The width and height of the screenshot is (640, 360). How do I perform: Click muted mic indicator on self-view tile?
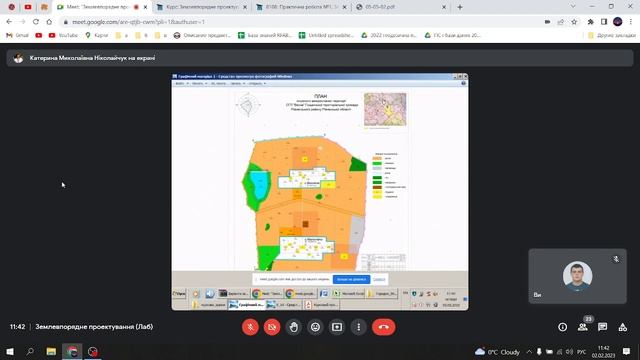[x=616, y=259]
